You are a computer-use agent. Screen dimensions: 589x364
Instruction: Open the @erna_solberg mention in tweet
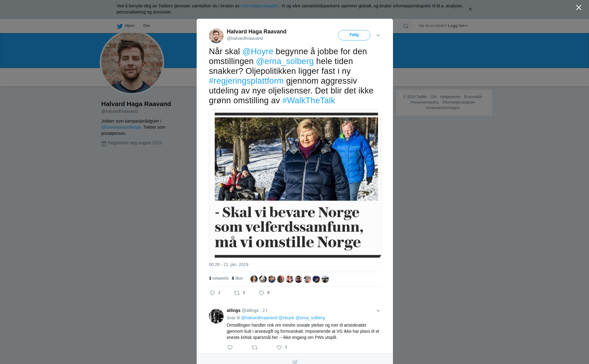(285, 61)
